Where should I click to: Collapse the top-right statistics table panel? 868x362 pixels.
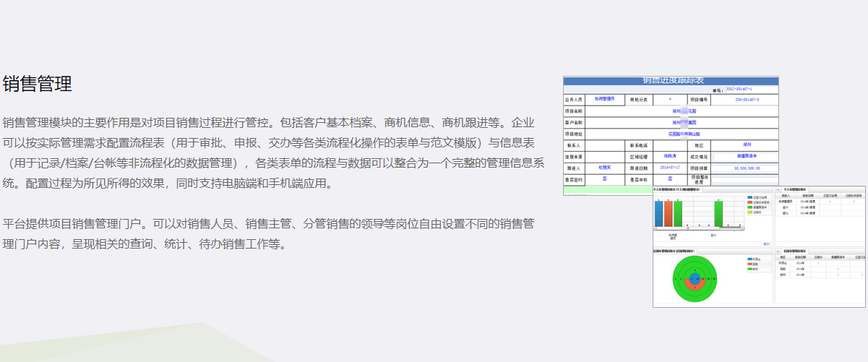click(779, 190)
